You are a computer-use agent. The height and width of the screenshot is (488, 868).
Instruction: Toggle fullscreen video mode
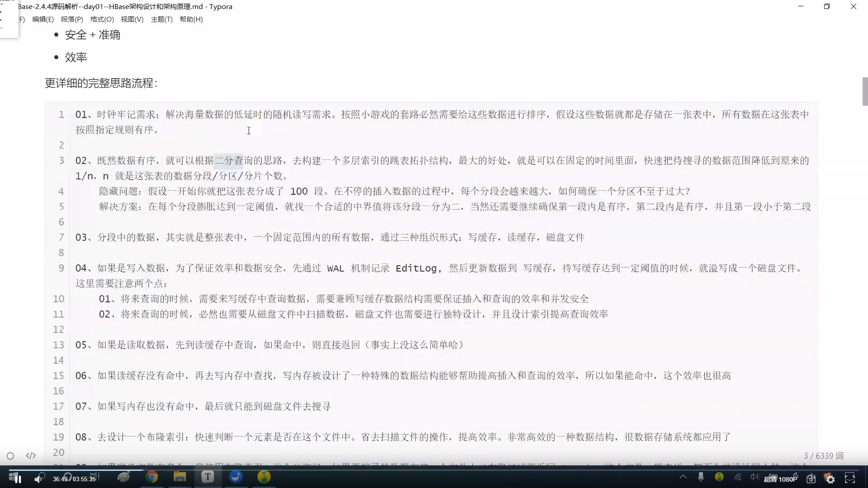tap(850, 479)
